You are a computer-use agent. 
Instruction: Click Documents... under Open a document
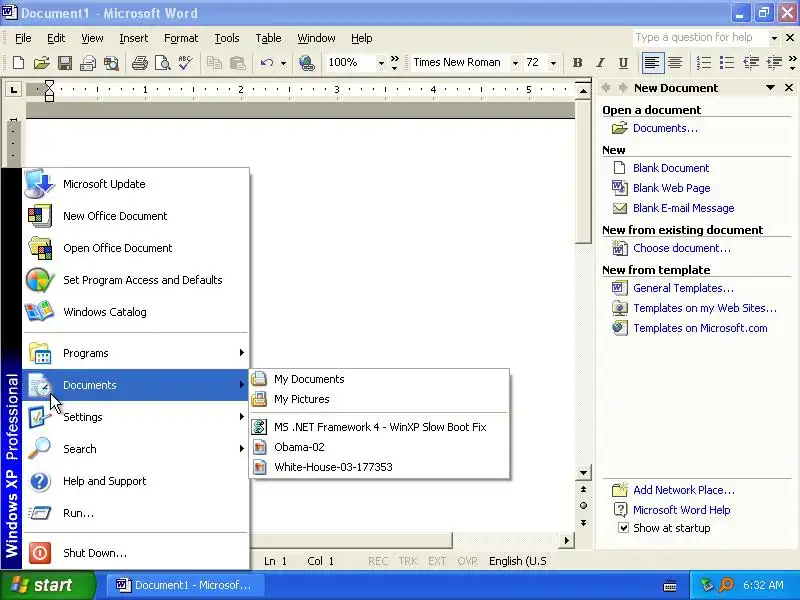(x=665, y=128)
